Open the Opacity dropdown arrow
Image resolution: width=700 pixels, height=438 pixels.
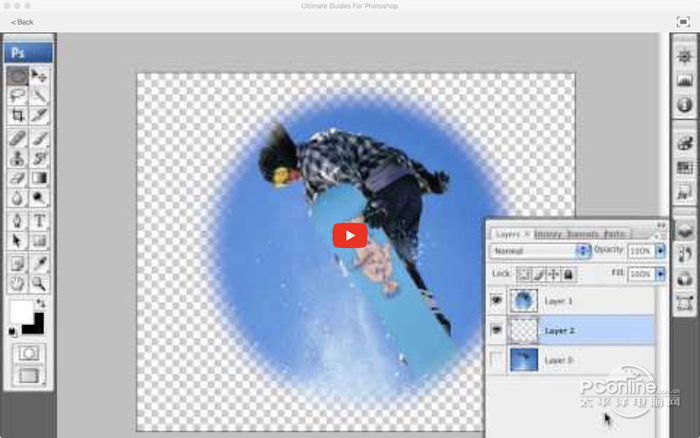click(660, 250)
